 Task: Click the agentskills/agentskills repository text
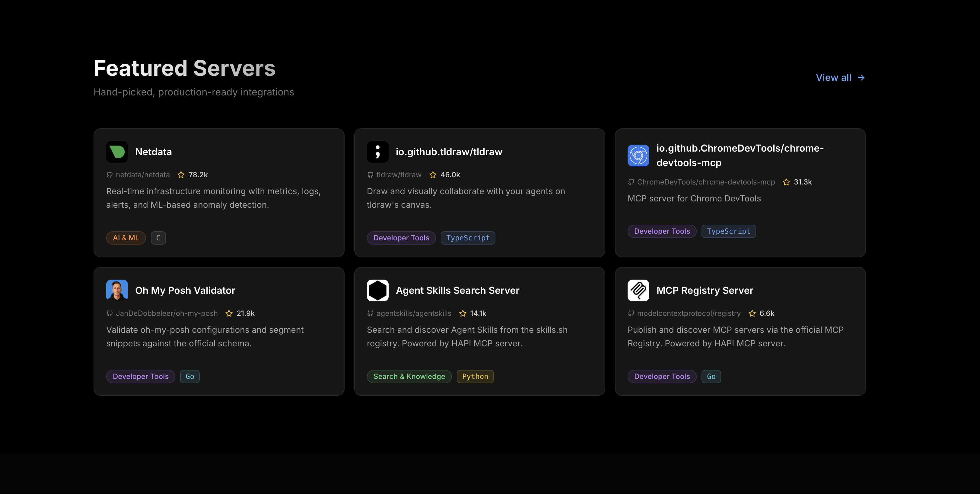(414, 313)
